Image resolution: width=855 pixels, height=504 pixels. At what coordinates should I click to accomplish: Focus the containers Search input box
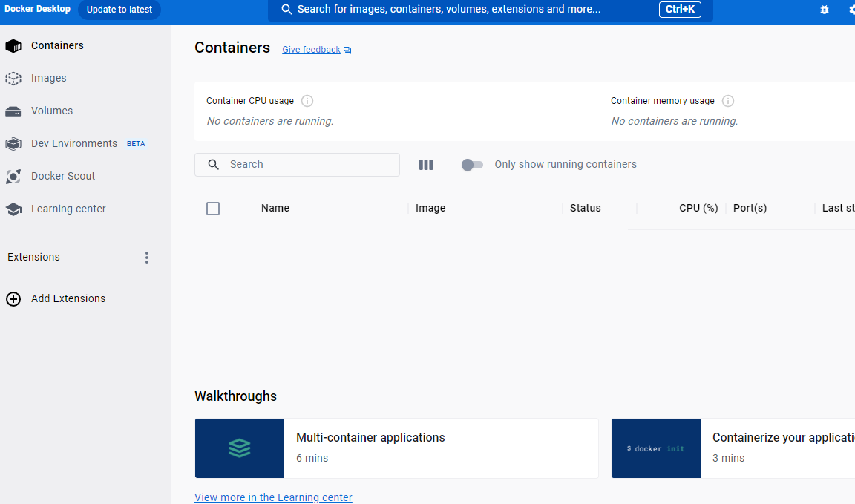pos(297,165)
